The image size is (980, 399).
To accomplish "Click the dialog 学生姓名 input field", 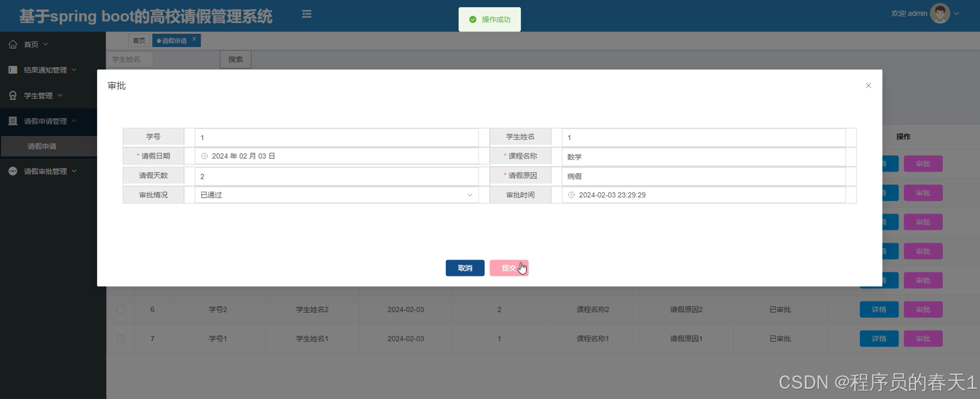I will [704, 137].
